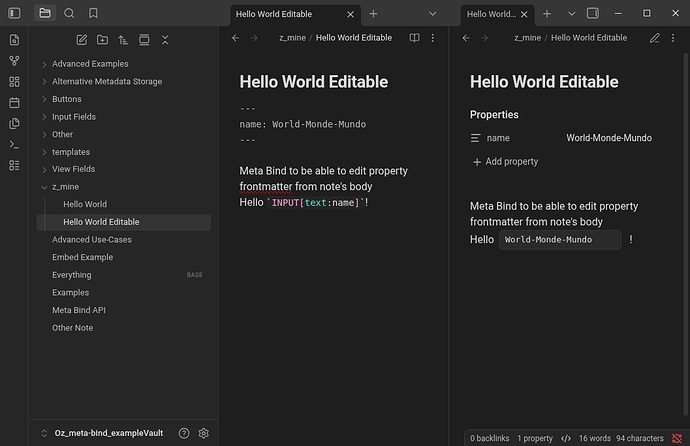The height and width of the screenshot is (446, 690).
Task: Create new note icon
Action: tap(81, 40)
